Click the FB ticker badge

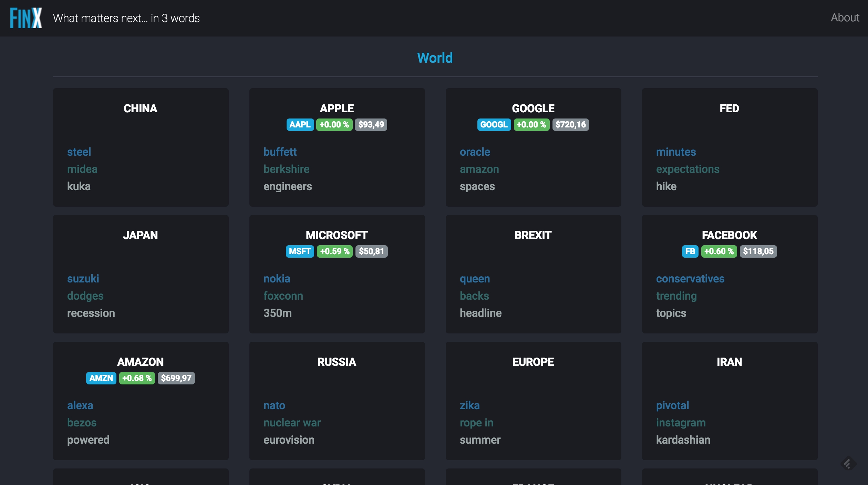(690, 251)
